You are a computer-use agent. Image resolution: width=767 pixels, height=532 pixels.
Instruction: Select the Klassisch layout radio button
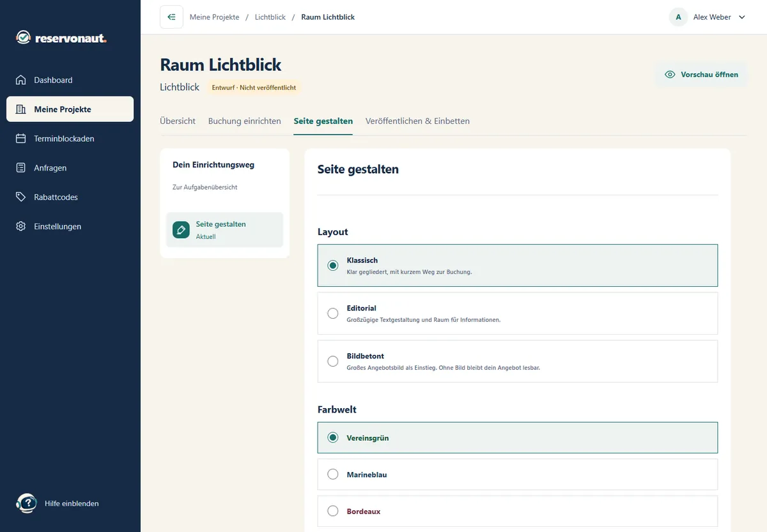pos(332,266)
